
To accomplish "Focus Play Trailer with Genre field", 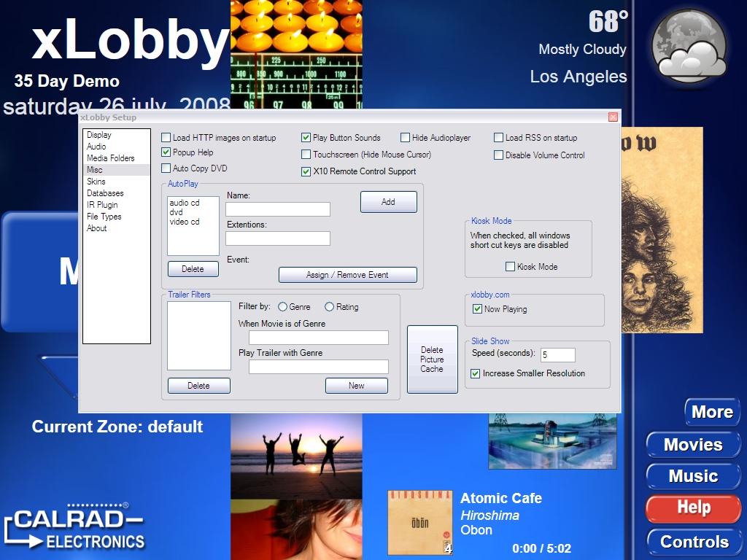I will (319, 367).
